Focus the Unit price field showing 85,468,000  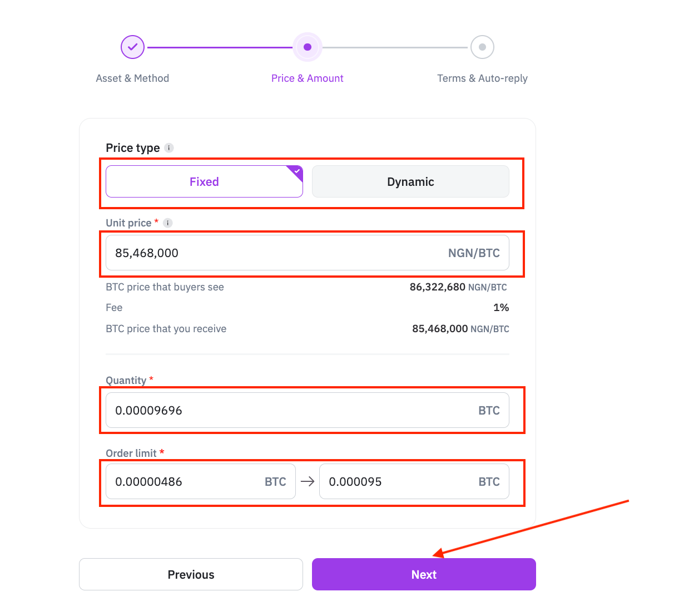tap(308, 253)
